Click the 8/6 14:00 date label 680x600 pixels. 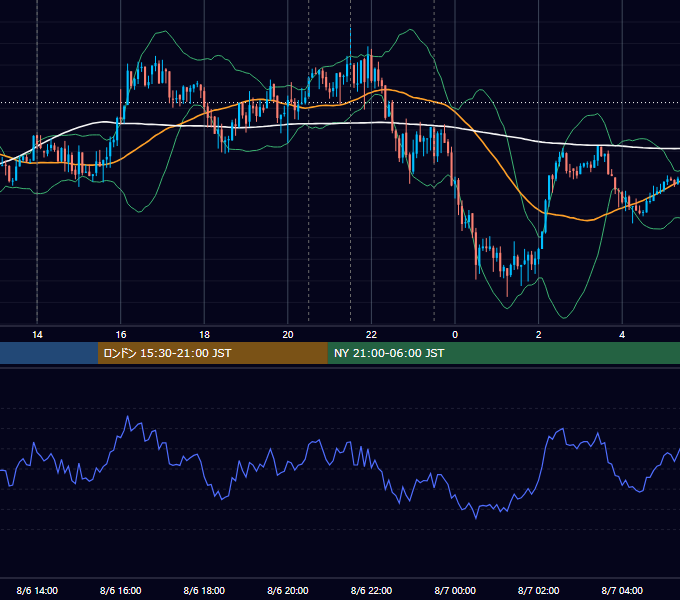[37, 590]
